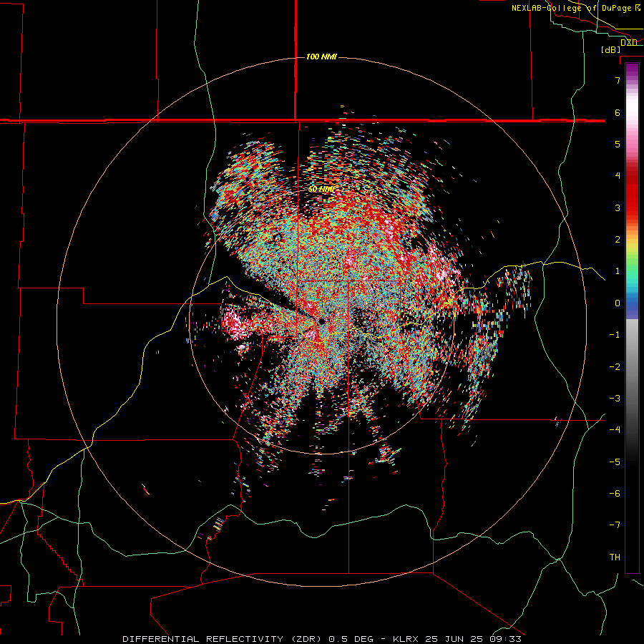
Task: Click the 3 dB scale label
Action: [x=618, y=208]
